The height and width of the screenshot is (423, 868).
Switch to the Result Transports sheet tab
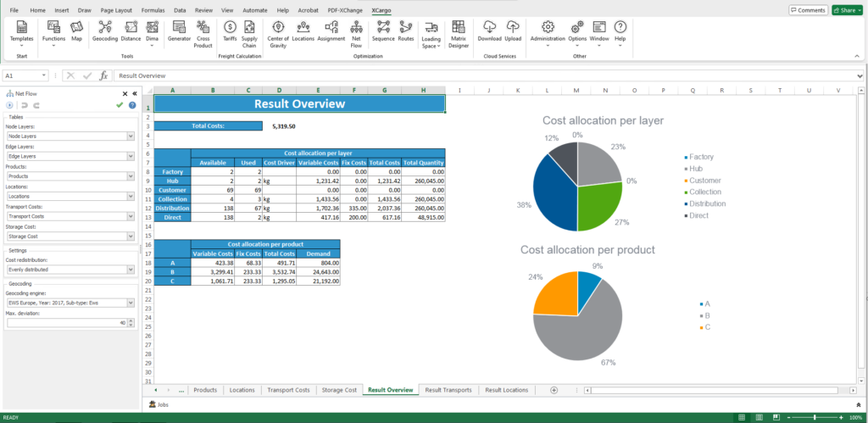point(448,390)
